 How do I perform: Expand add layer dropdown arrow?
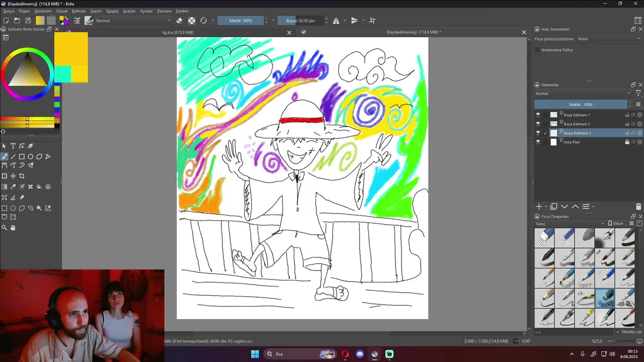(546, 207)
